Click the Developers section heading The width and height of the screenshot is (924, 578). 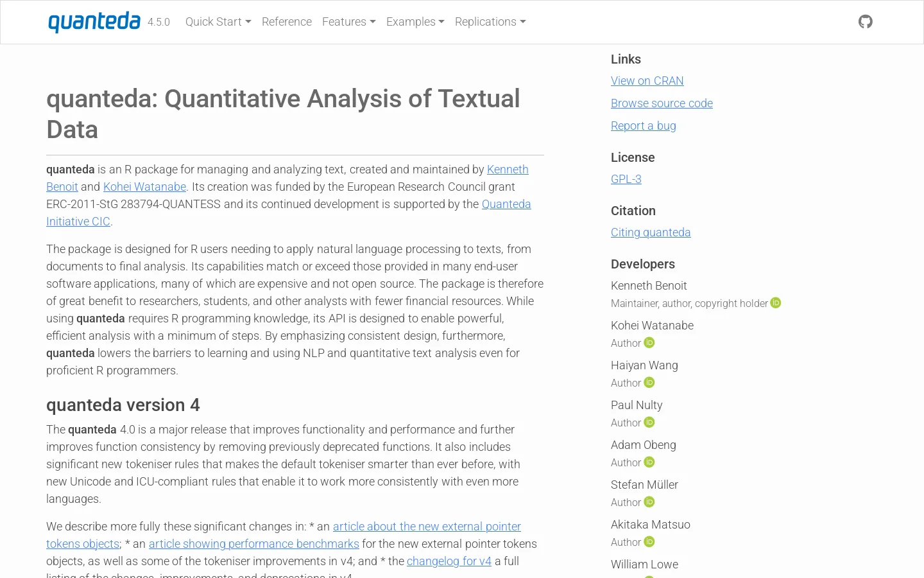point(643,264)
